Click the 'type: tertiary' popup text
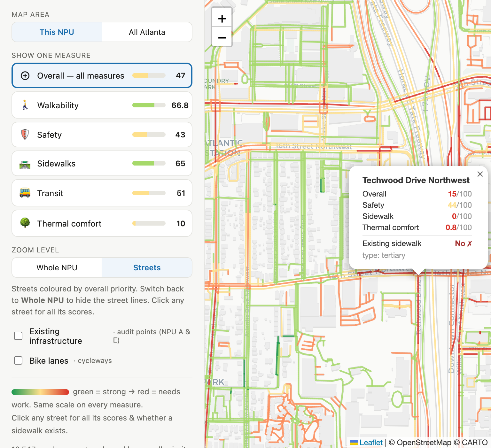Screen dimensions: 491x448 (384, 255)
